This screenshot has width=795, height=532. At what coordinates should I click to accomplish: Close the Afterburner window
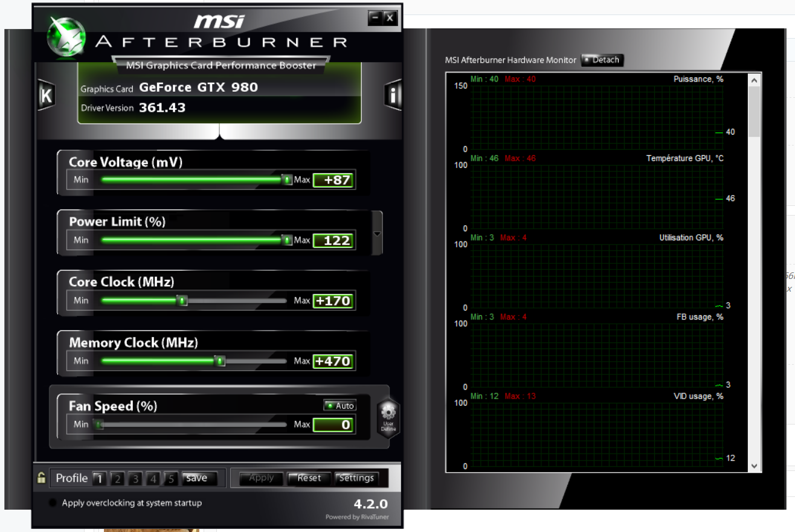point(390,18)
